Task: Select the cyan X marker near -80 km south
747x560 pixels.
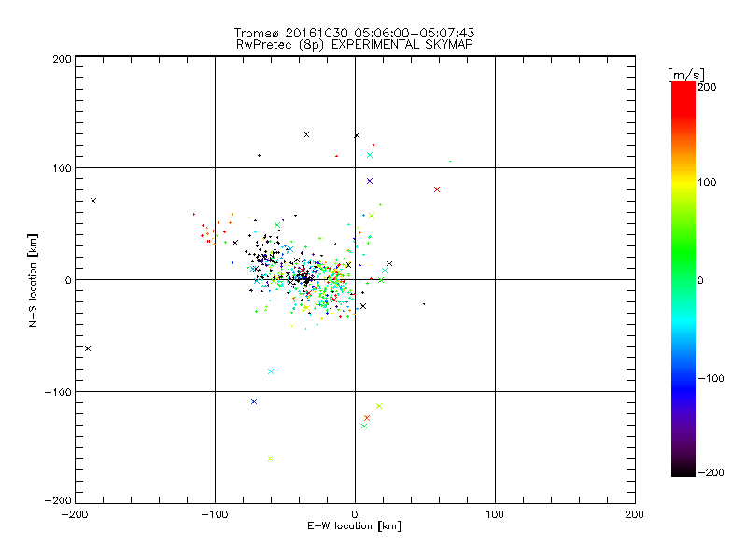Action: coord(271,371)
